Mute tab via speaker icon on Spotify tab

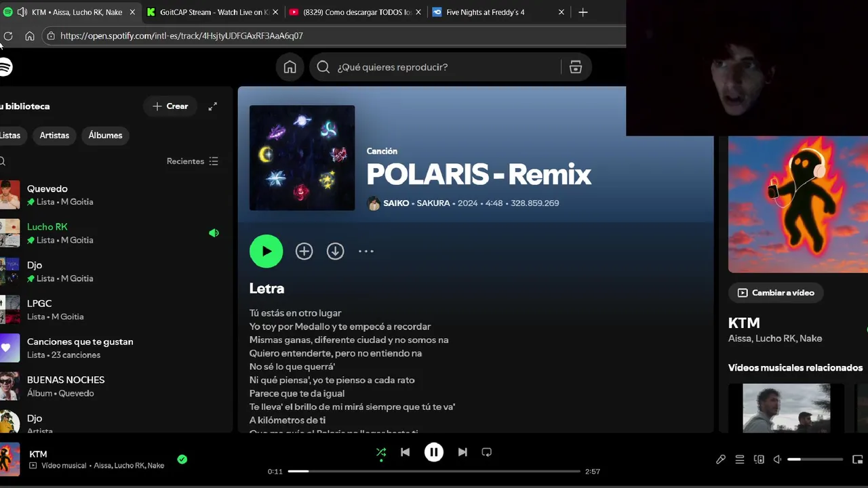[22, 12]
